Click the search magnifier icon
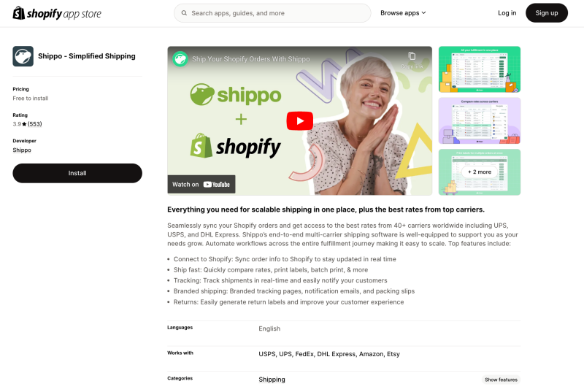Viewport: 584px width, 392px height. 184,13
